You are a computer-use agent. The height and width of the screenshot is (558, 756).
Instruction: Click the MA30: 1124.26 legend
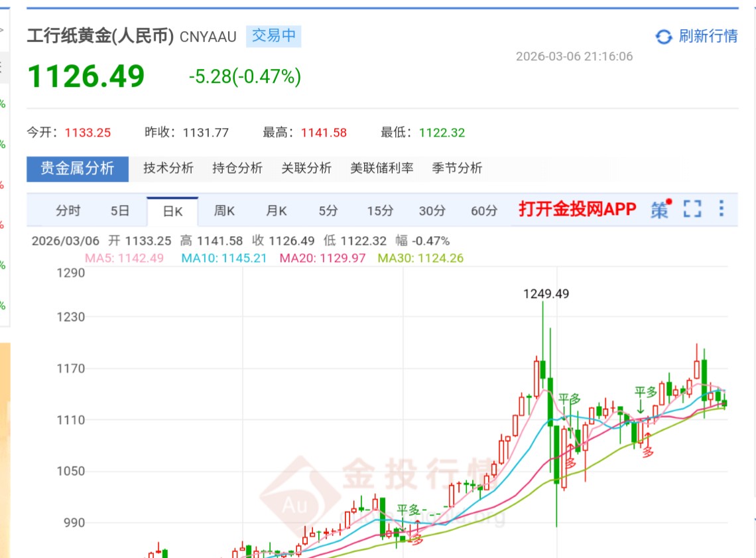pos(420,258)
